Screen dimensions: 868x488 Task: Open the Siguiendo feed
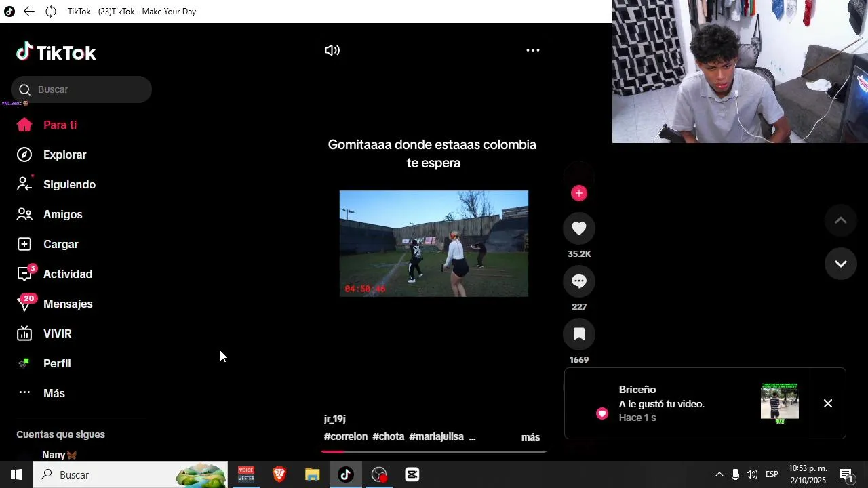pyautogui.click(x=69, y=184)
